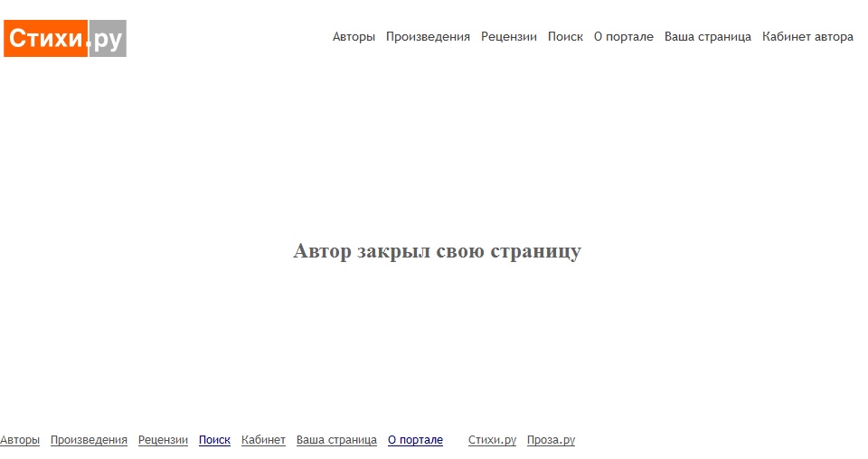Click the footer link Авторы
This screenshot has width=868, height=459.
click(x=20, y=440)
